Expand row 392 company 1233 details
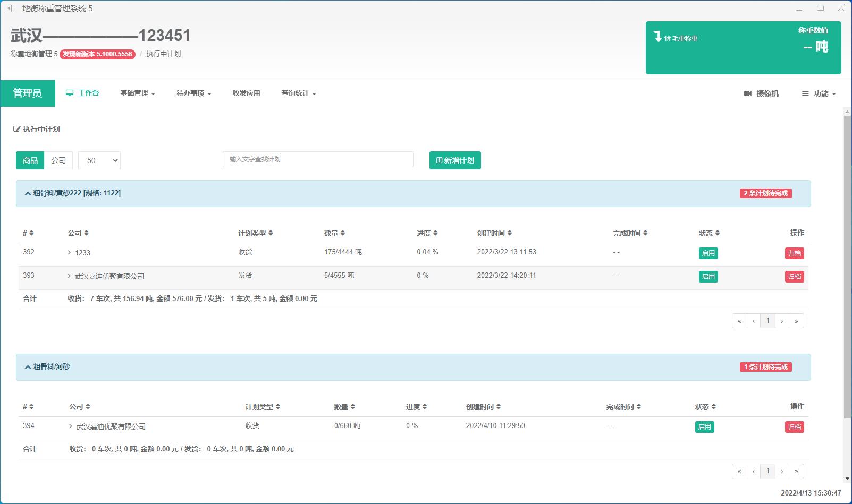852x504 pixels. point(69,253)
